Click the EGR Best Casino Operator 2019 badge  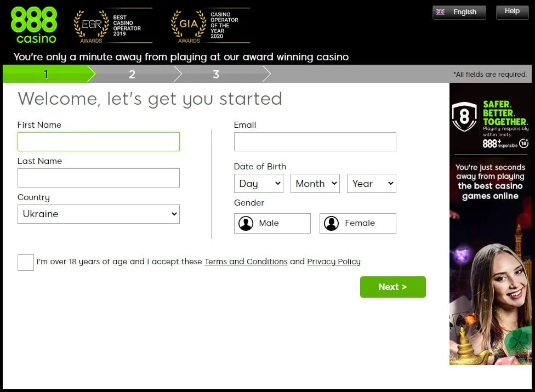(113, 25)
